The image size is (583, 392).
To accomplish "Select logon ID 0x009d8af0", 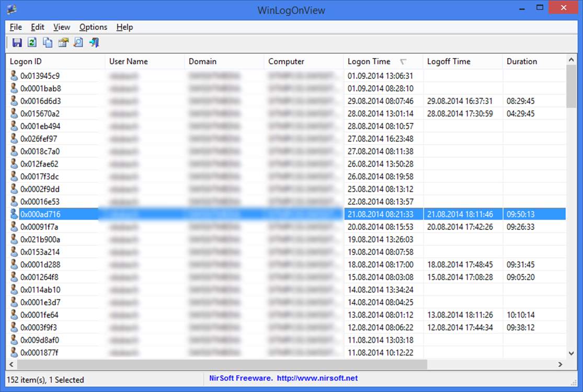I will point(40,340).
